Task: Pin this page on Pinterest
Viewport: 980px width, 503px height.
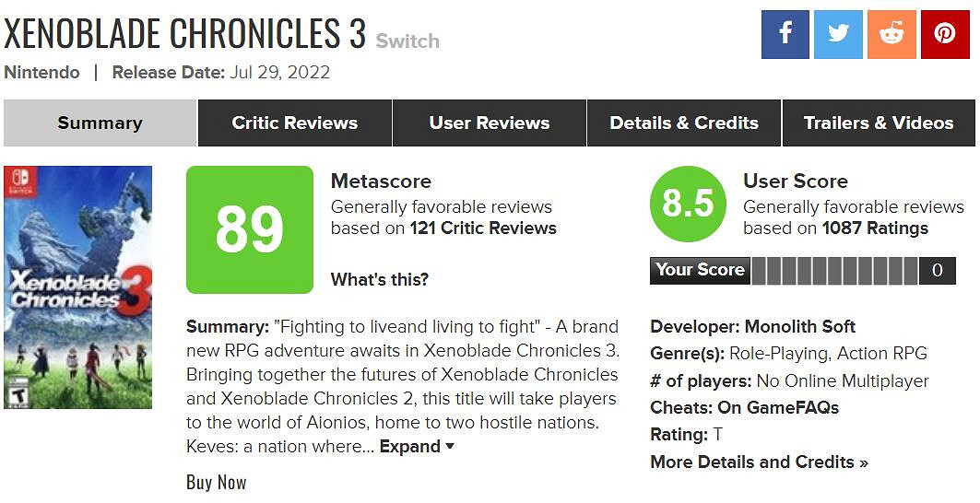Action: (x=945, y=35)
